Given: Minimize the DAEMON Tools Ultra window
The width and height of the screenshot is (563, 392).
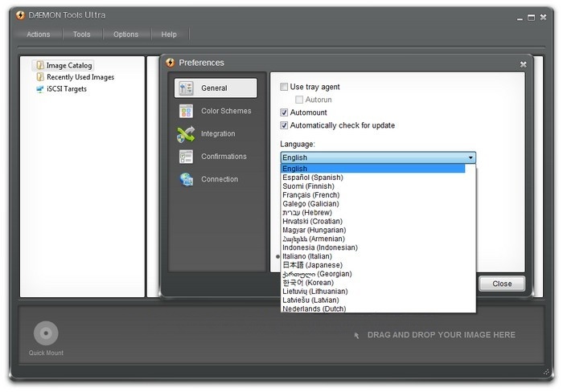Looking at the screenshot, I should (x=520, y=18).
